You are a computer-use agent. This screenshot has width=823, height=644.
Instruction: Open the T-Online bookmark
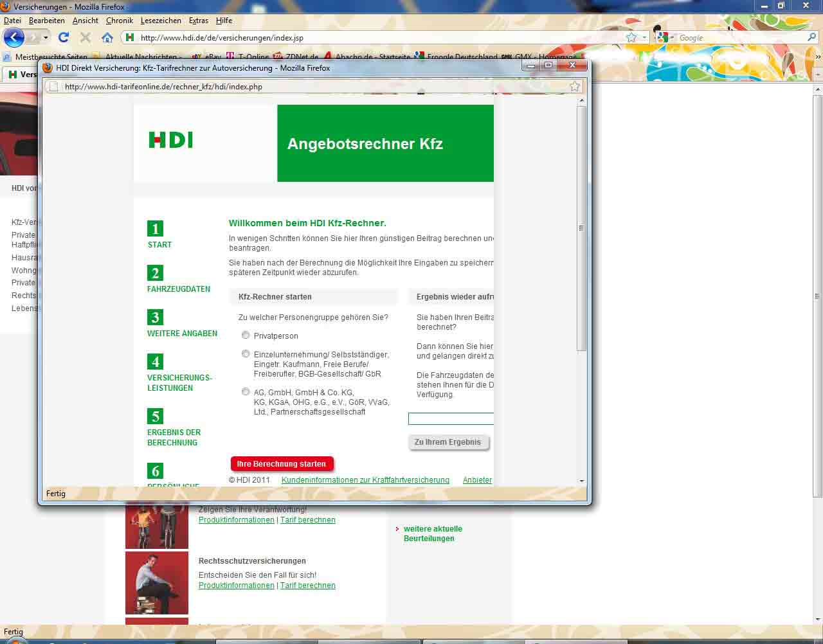(x=248, y=57)
